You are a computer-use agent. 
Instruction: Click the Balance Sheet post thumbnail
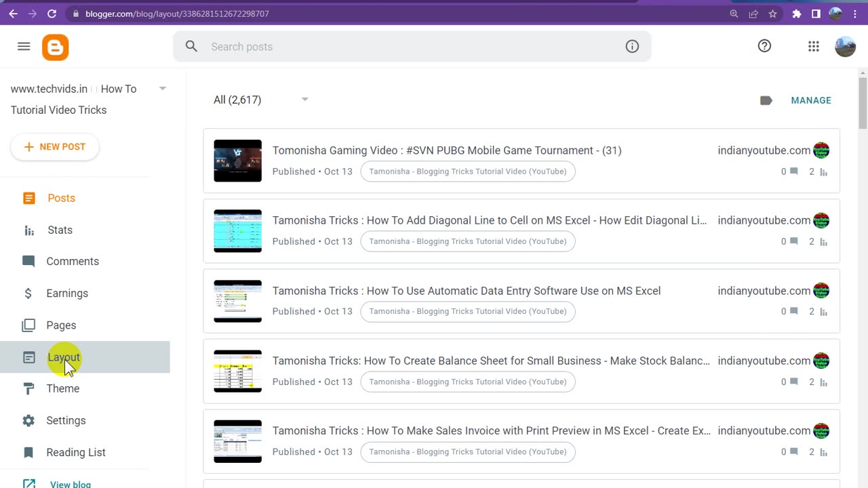237,371
